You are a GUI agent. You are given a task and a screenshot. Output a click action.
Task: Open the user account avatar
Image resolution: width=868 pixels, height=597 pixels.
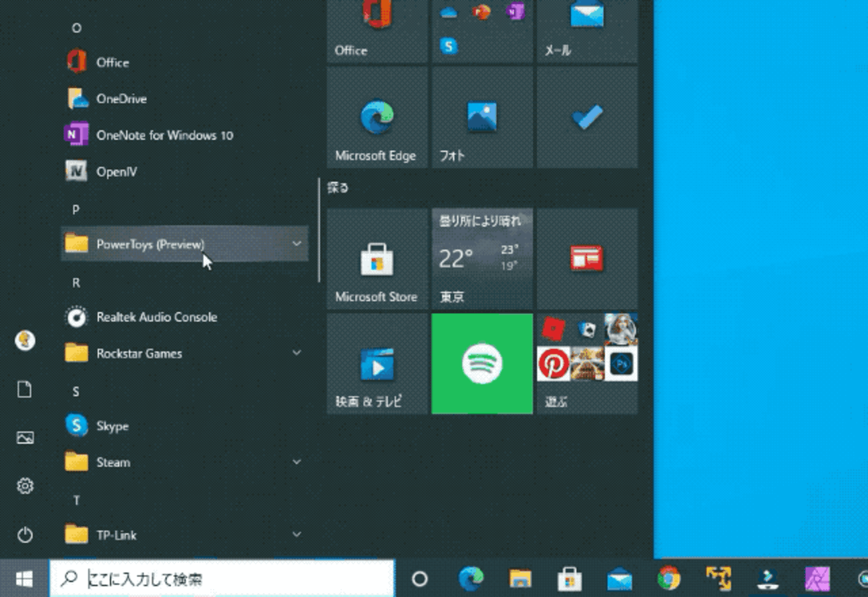pyautogui.click(x=25, y=341)
